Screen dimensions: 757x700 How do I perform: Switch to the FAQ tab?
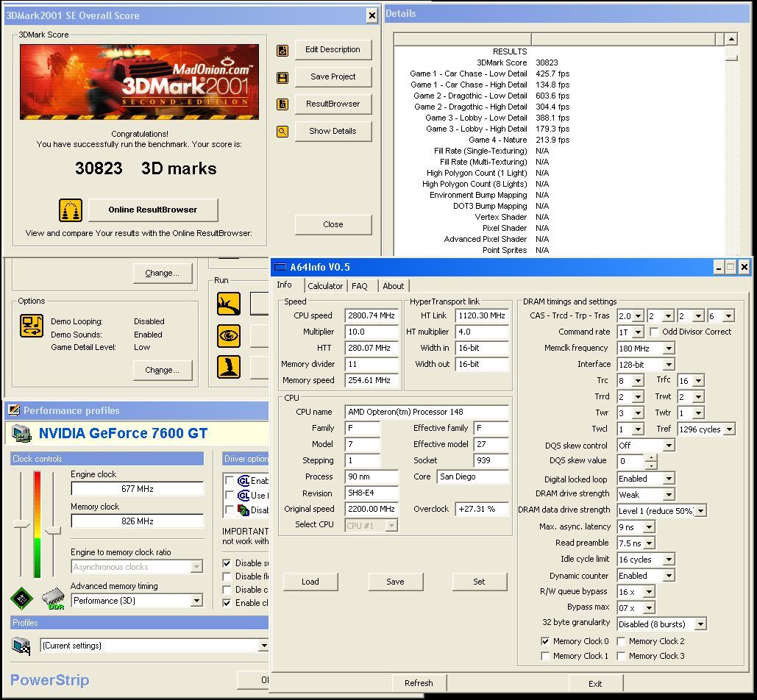(x=360, y=286)
